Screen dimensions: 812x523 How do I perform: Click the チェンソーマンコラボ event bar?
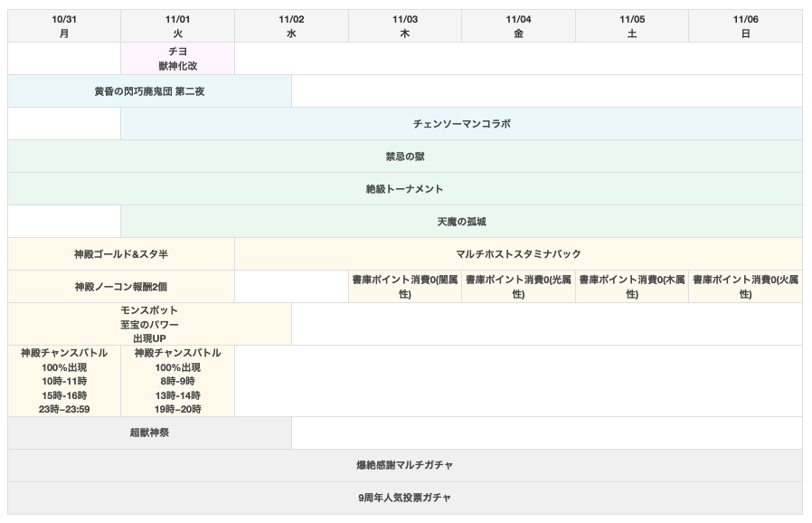[461, 124]
